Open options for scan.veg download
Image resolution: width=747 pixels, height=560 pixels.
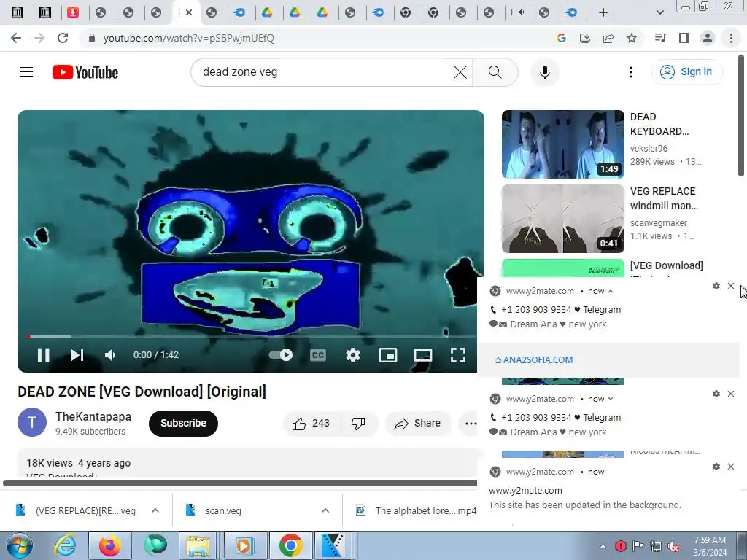325,510
